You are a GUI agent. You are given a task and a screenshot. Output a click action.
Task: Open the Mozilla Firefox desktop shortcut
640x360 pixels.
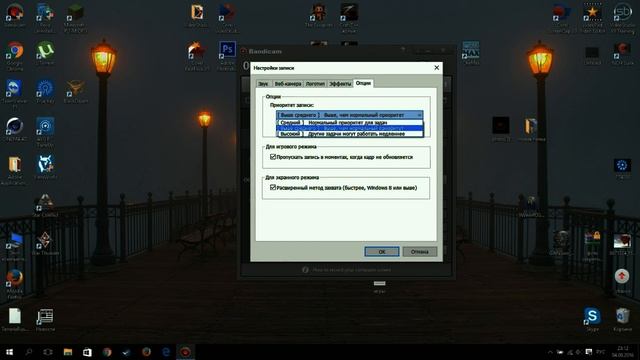point(15,284)
